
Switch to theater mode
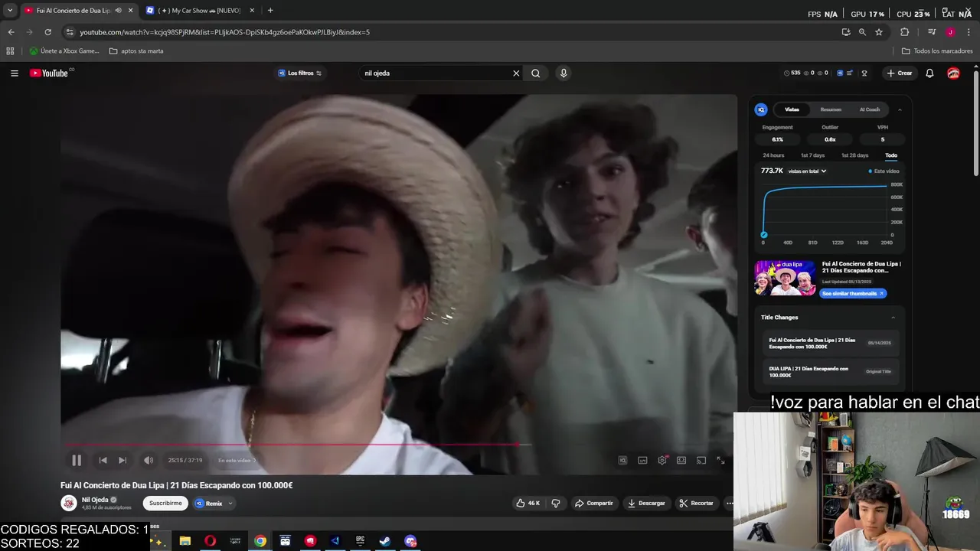point(681,460)
